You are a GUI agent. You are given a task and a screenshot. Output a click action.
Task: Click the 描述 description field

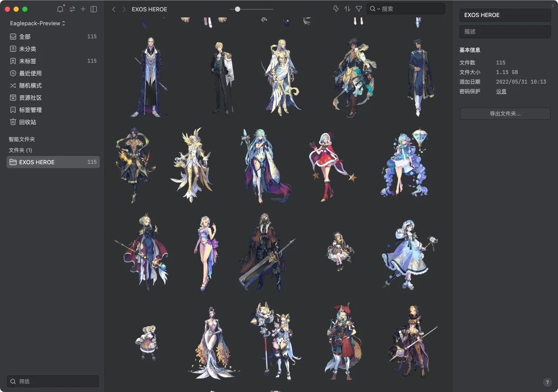point(505,31)
